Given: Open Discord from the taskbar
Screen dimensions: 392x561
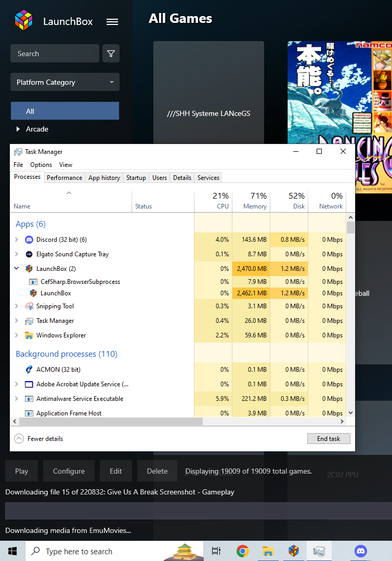Looking at the screenshot, I should [361, 551].
